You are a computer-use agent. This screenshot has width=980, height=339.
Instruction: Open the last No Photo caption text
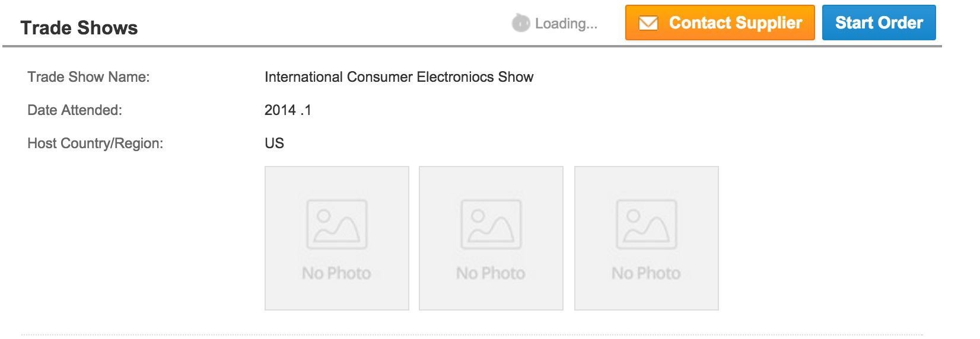pyautogui.click(x=646, y=273)
